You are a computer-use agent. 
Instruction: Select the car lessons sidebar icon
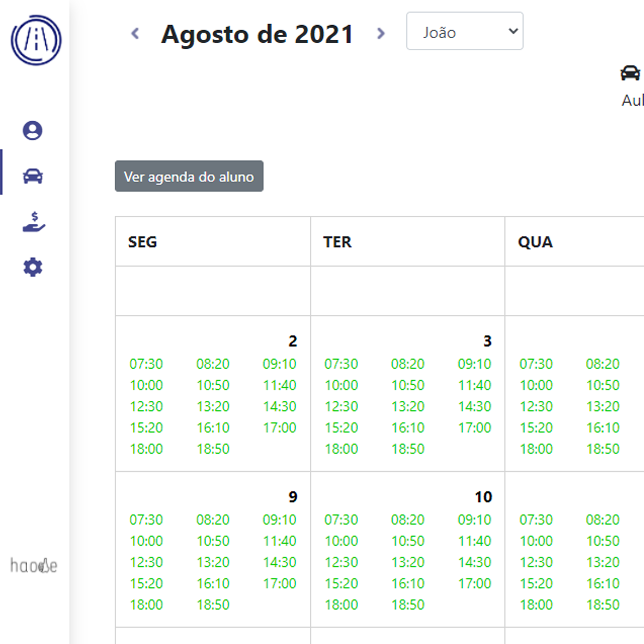point(33,176)
